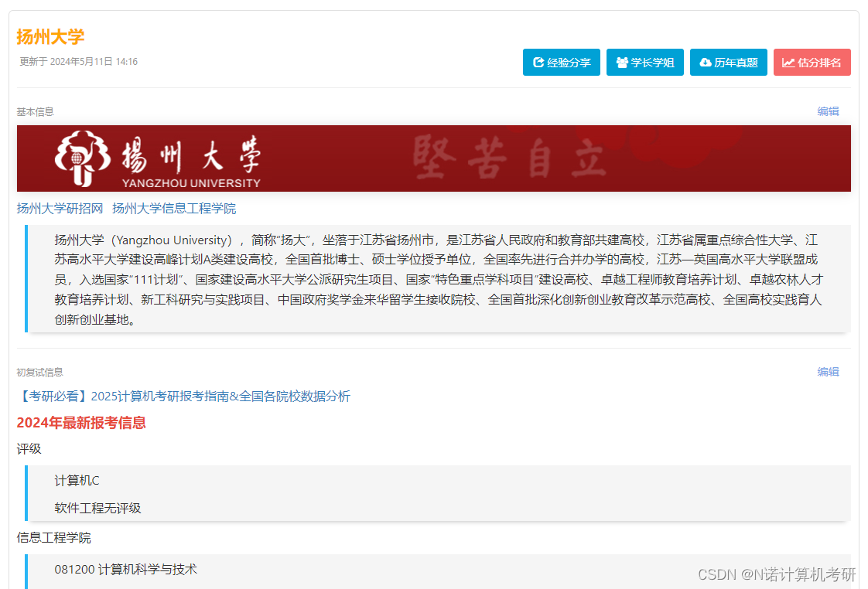Screen dimensions: 868x589
Task: Click the people icon in 学长学姐
Action: [x=622, y=63]
